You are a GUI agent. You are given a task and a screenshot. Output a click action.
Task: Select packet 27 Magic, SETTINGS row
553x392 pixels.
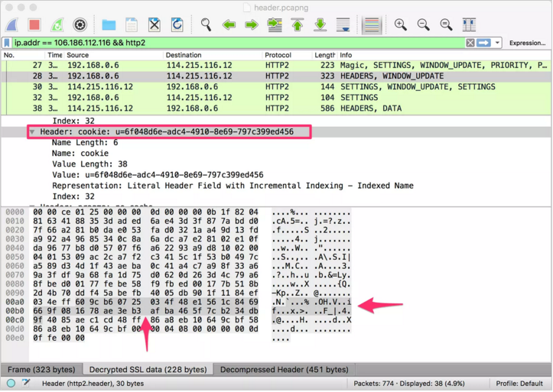click(x=276, y=66)
